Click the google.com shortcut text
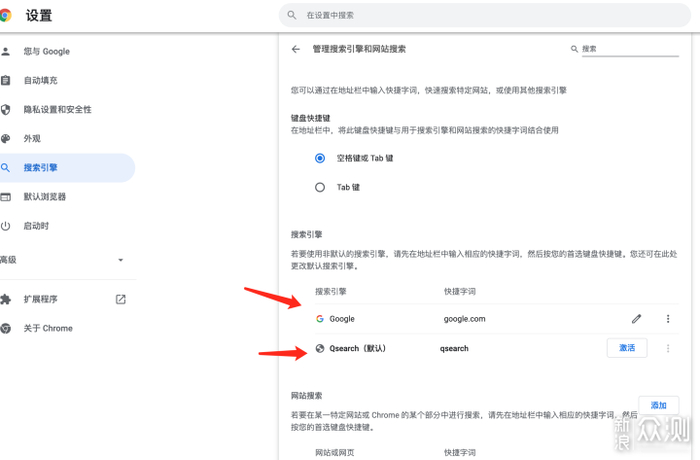This screenshot has height=460, width=700. 464,319
